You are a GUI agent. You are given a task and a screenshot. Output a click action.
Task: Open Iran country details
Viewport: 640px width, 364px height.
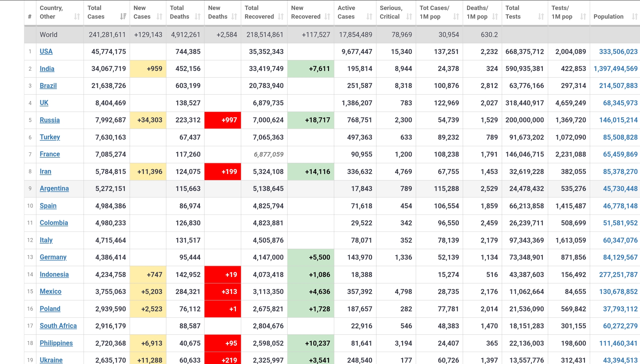[45, 171]
